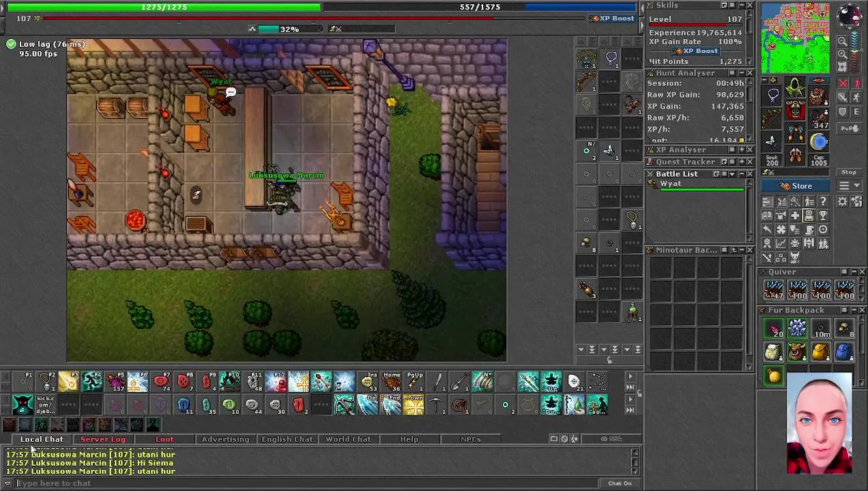Open Help chat tab
Screen dimensions: 868x491
(x=409, y=440)
